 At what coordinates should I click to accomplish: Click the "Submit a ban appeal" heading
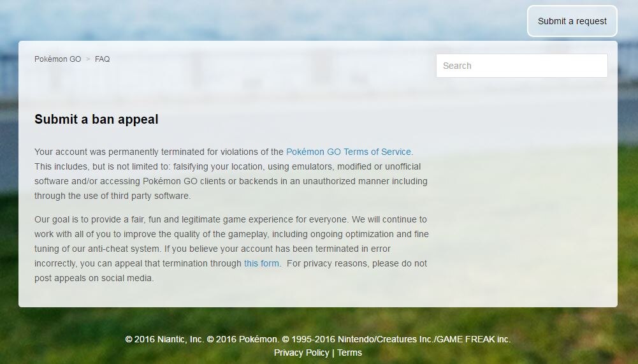(x=96, y=119)
